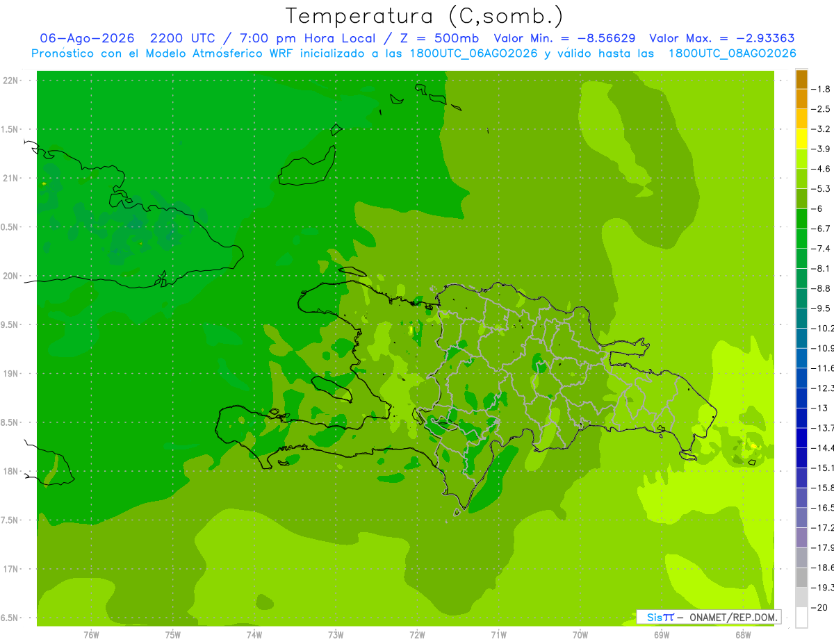Click the '76W' longitude label
Viewport: 834px width, 644px height.
(91, 635)
